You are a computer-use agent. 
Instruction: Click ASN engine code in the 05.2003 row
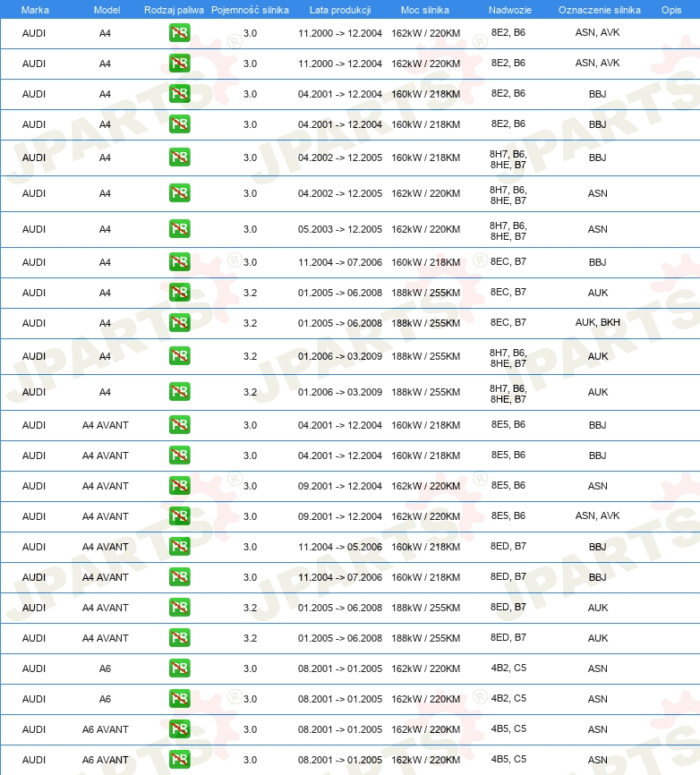point(598,229)
